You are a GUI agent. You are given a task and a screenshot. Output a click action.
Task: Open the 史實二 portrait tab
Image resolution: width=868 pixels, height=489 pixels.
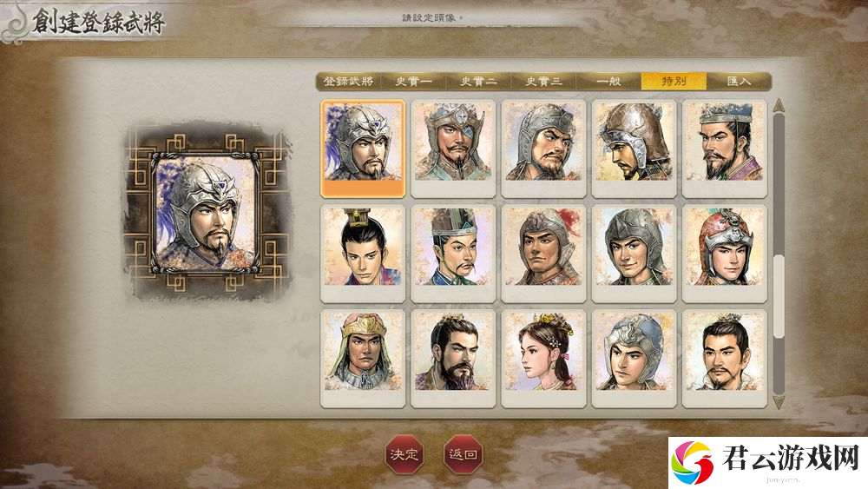(x=478, y=82)
